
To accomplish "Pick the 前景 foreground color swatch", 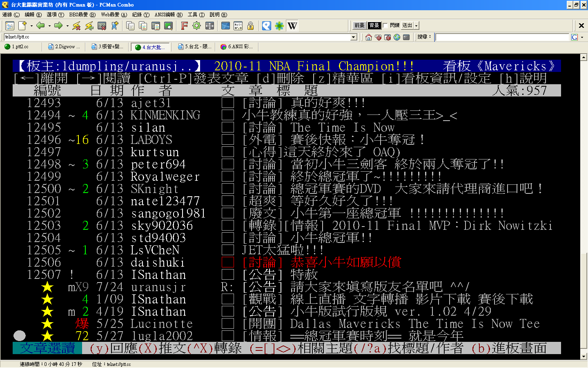I will click(359, 25).
